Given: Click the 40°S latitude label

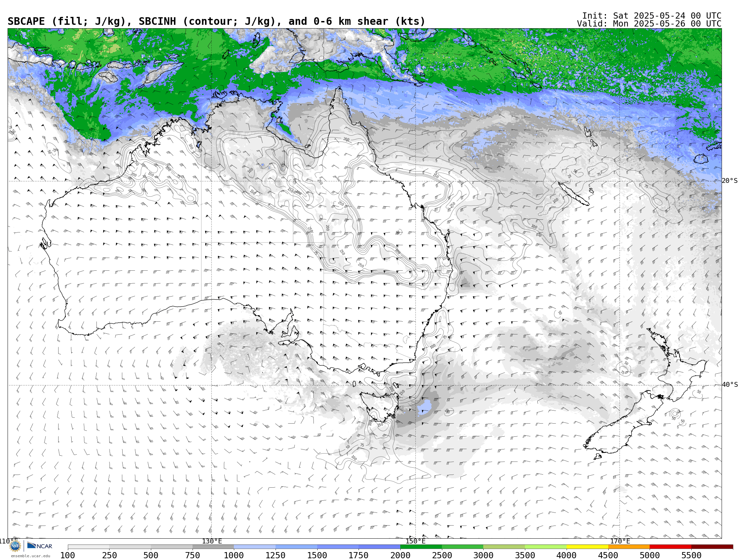Looking at the screenshot, I should coord(730,385).
